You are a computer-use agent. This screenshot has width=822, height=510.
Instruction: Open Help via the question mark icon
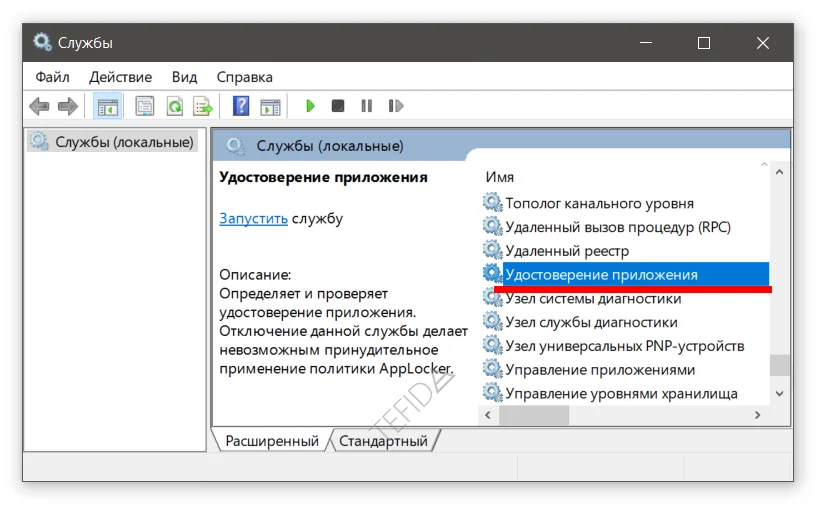click(241, 106)
